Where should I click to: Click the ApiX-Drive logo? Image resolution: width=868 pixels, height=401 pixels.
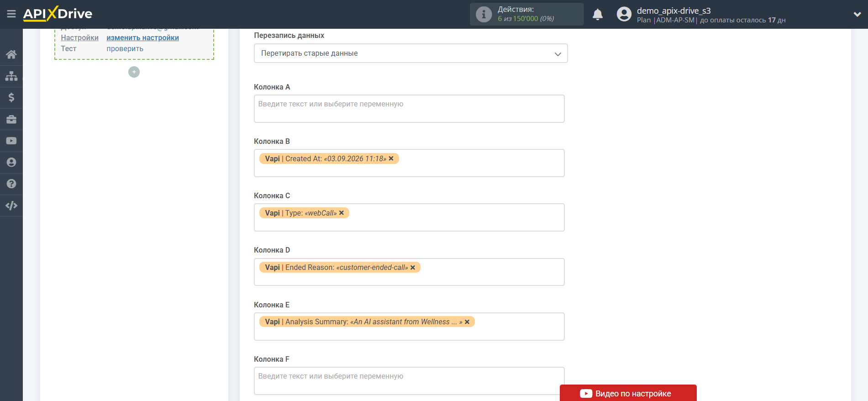pos(58,14)
